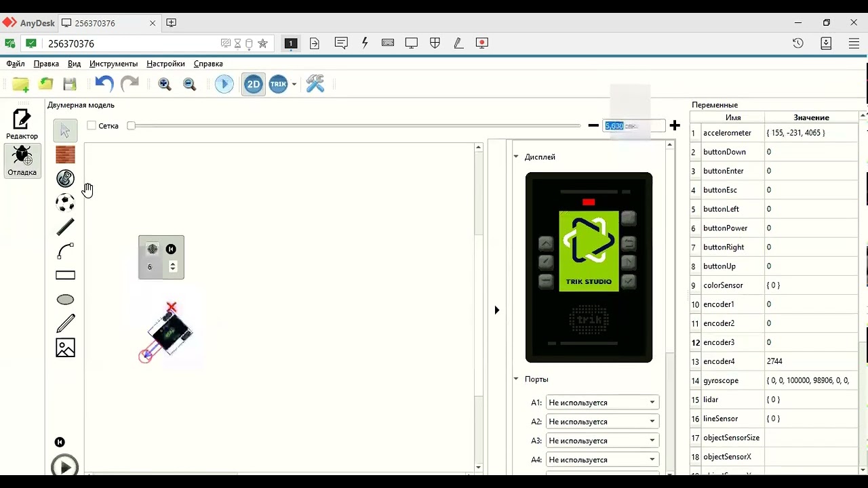Open the Файл menu
Image resolution: width=868 pixels, height=488 pixels.
coord(16,64)
